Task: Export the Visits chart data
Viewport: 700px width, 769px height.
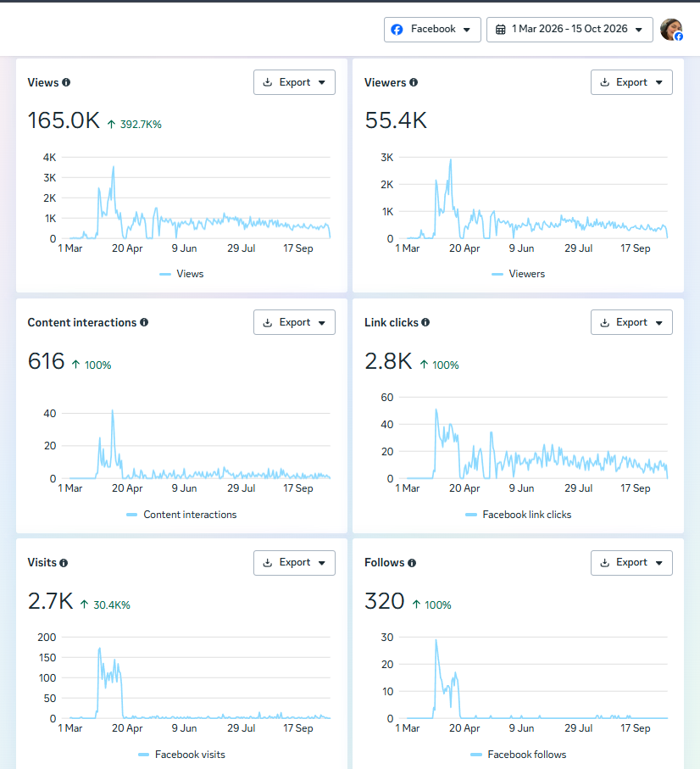Action: pos(294,562)
